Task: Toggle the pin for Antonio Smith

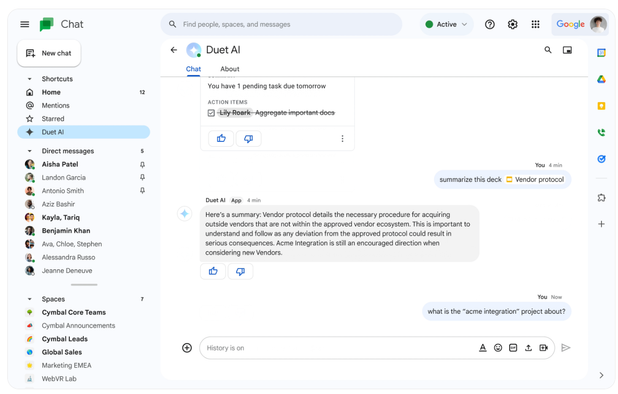Action: (x=142, y=191)
